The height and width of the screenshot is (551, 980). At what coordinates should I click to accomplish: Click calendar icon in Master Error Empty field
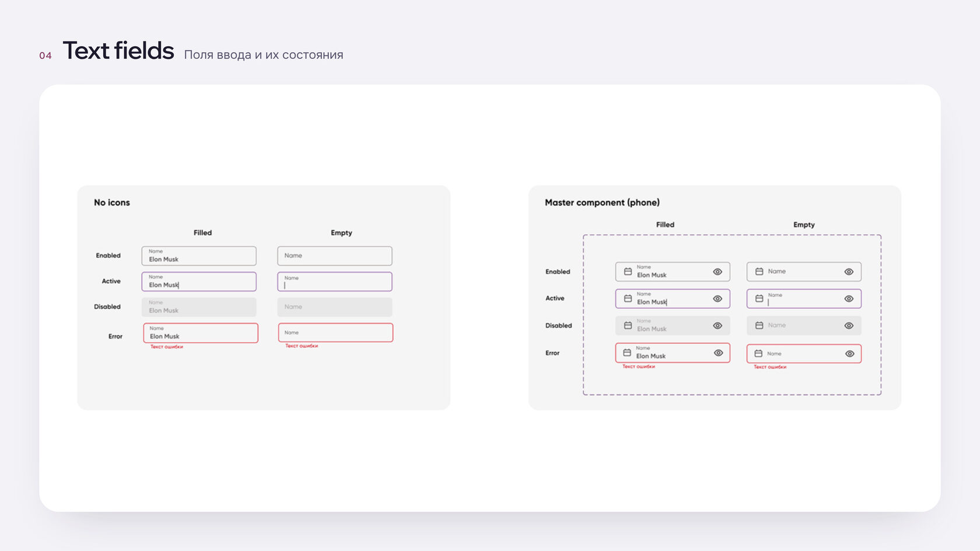(x=758, y=353)
